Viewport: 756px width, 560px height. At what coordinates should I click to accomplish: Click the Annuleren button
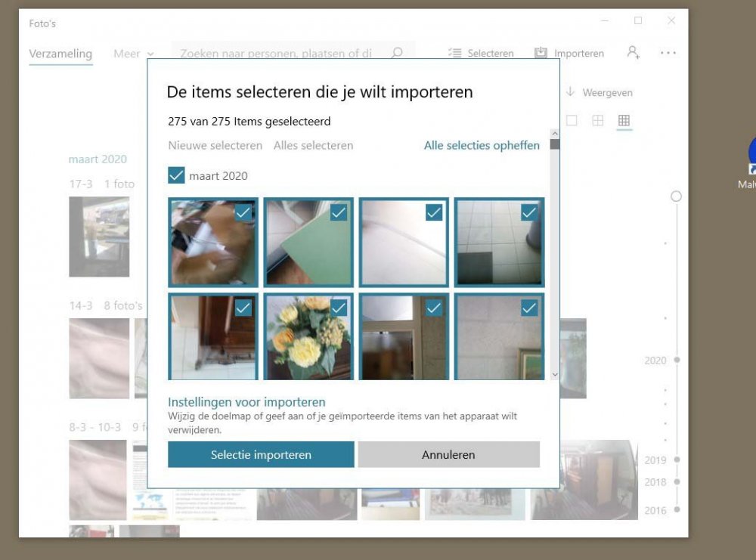point(448,454)
